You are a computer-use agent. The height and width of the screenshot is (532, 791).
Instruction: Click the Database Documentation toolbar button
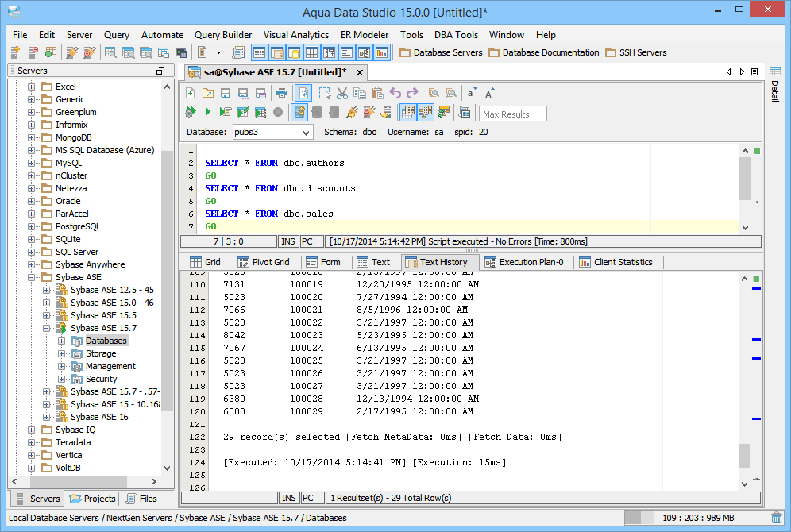point(543,52)
